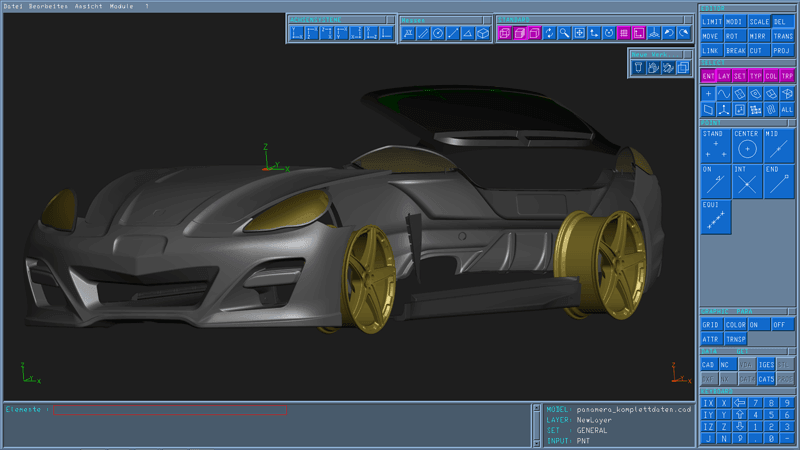Open the Datei menu

pos(13,6)
